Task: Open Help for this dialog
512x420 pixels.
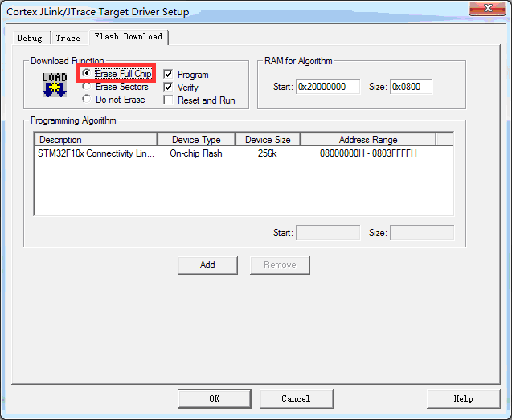Action: [463, 398]
